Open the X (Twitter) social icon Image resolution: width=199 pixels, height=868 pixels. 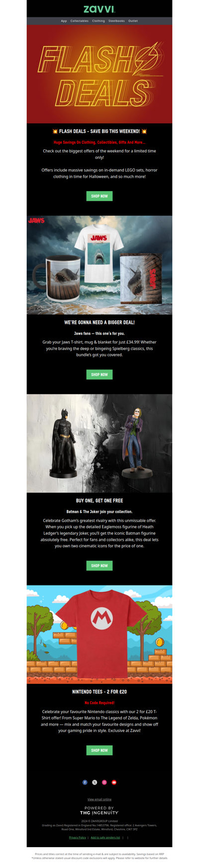coord(95,782)
